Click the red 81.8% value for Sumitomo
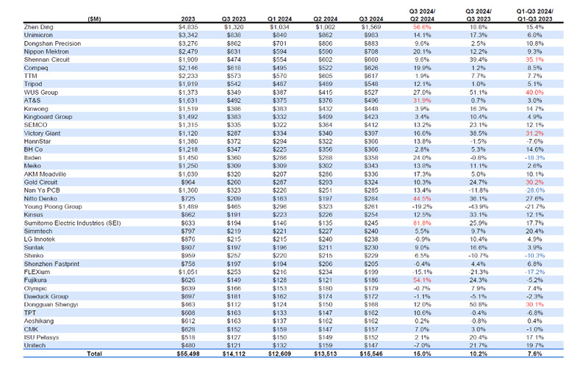588x366 pixels. [422, 223]
